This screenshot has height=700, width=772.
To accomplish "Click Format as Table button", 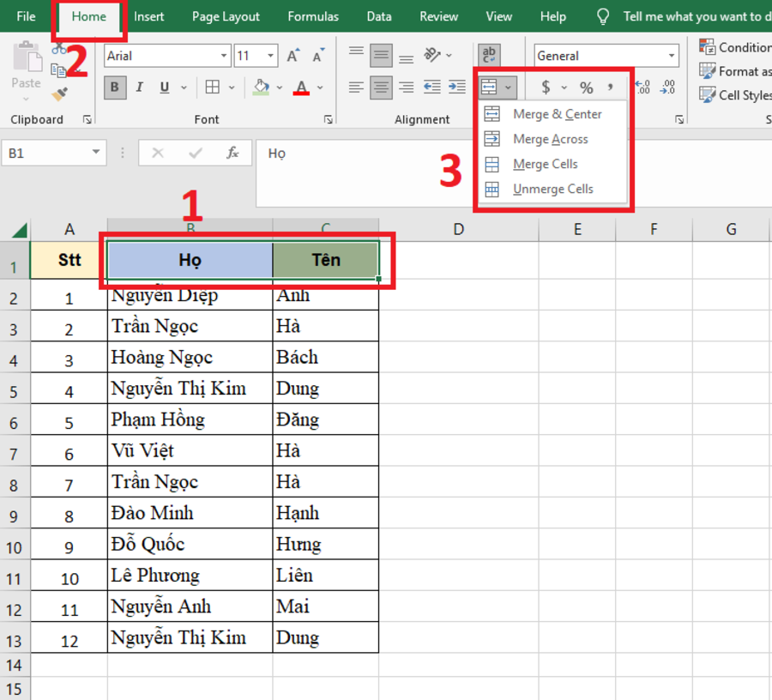I will 736,71.
